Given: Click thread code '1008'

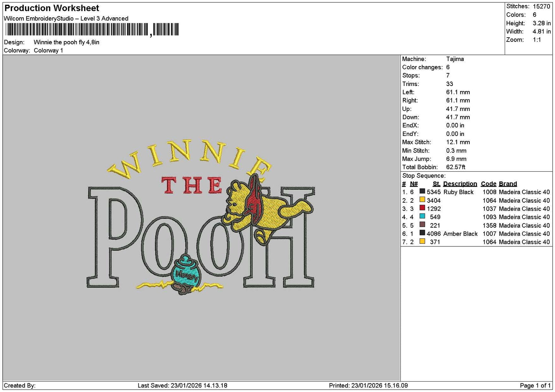Looking at the screenshot, I should point(490,192).
